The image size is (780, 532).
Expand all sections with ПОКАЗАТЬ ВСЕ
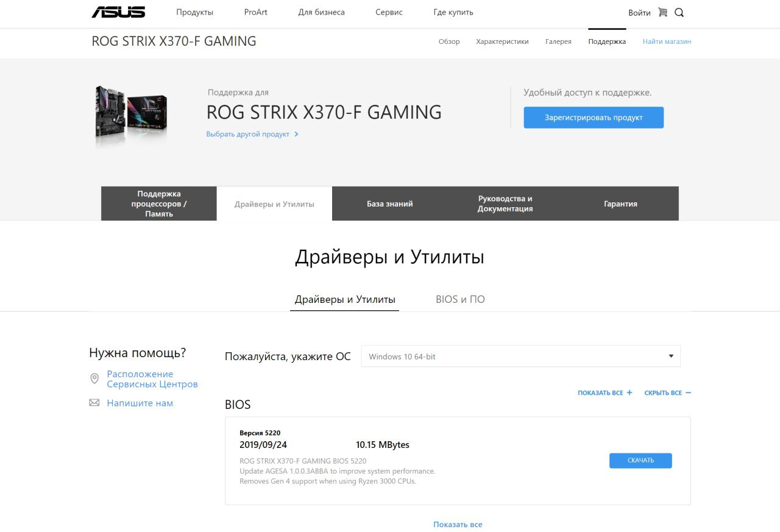tap(604, 393)
